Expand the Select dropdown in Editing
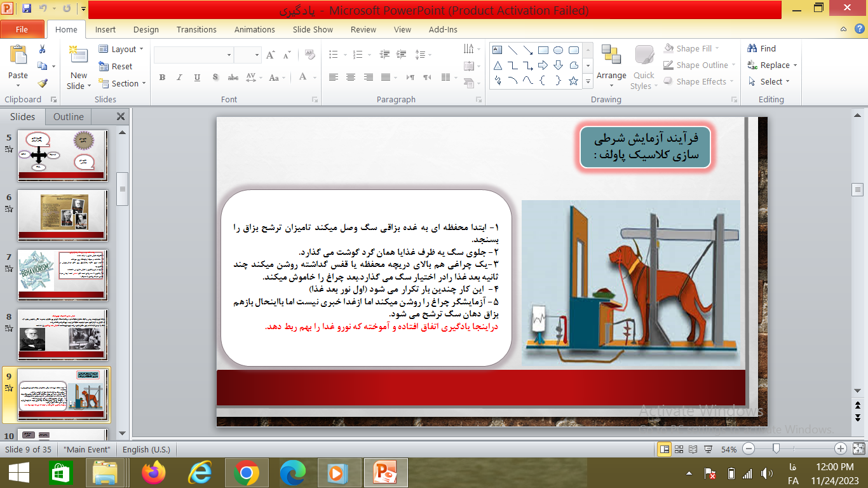The height and width of the screenshot is (488, 868). (x=770, y=81)
